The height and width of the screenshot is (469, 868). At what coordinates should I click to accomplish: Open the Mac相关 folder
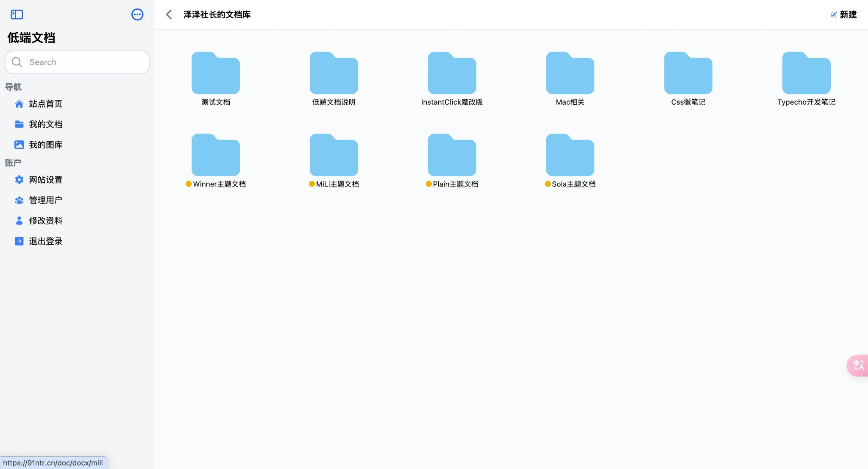click(x=570, y=73)
